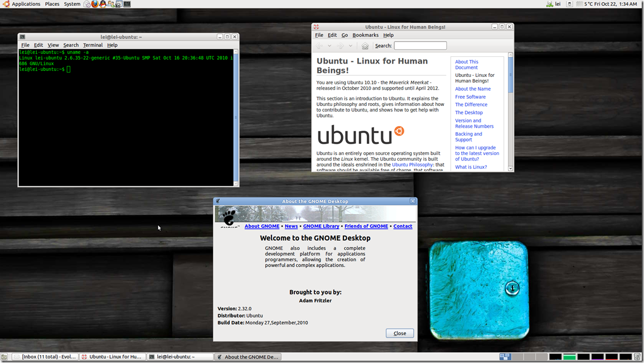Screen dimensions: 644x363
Task: Go back in the help browser
Action: point(319,46)
